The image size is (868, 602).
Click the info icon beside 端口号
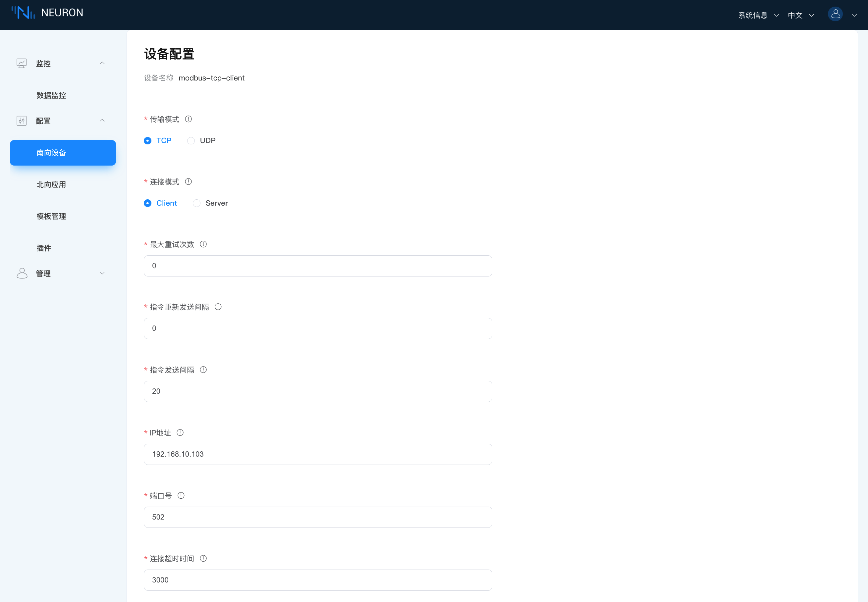tap(181, 496)
